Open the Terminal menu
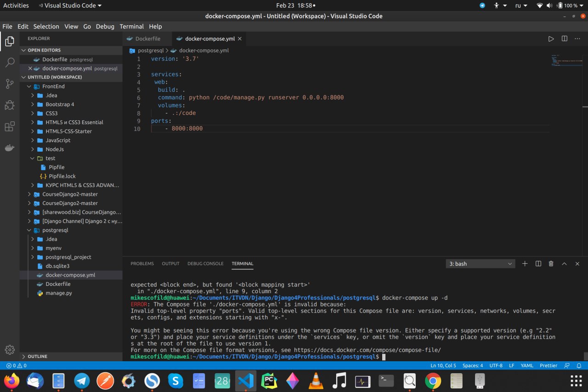The height and width of the screenshot is (392, 588). click(x=131, y=26)
